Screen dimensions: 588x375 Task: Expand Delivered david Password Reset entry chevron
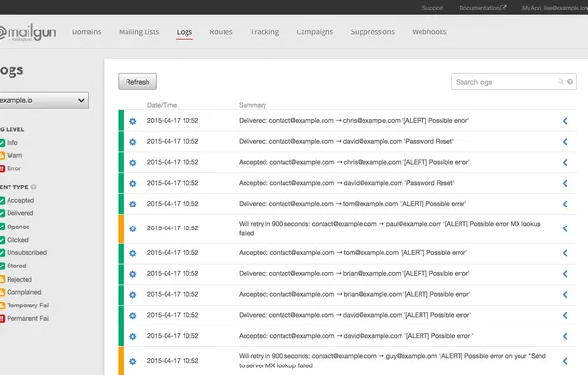565,142
